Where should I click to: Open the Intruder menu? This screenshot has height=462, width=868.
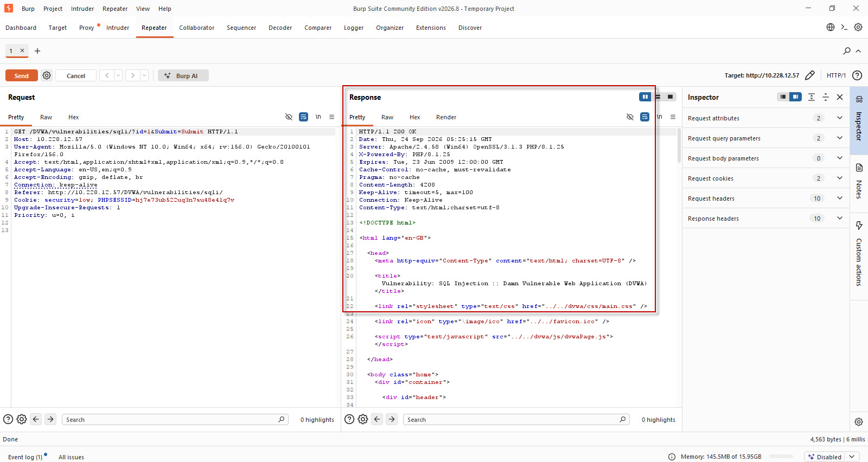click(x=82, y=9)
